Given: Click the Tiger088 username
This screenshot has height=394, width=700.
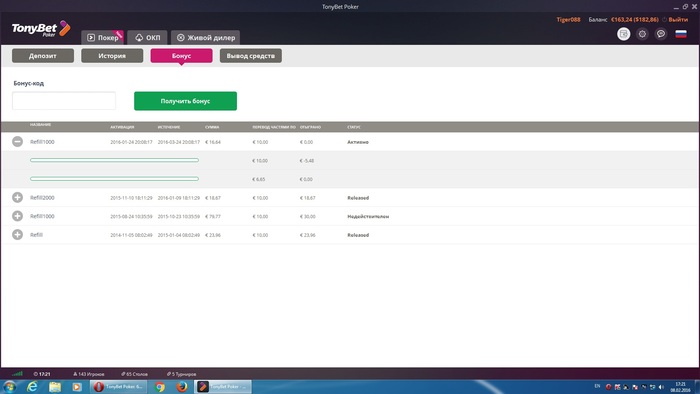Looking at the screenshot, I should point(568,20).
